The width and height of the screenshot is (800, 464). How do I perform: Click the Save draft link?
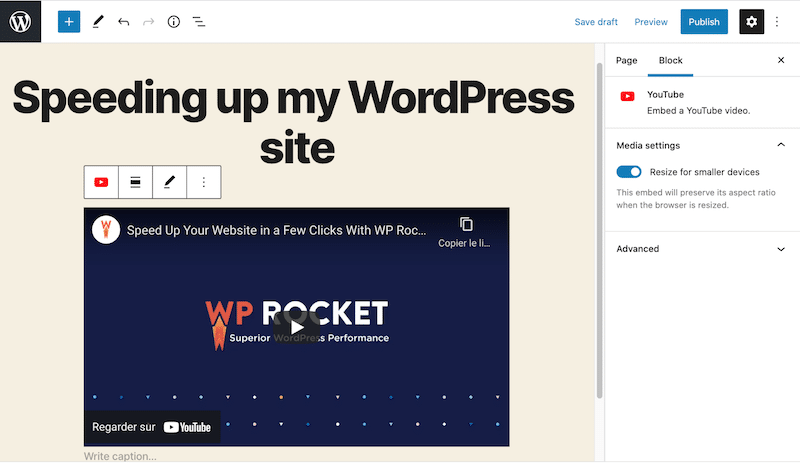coord(596,22)
